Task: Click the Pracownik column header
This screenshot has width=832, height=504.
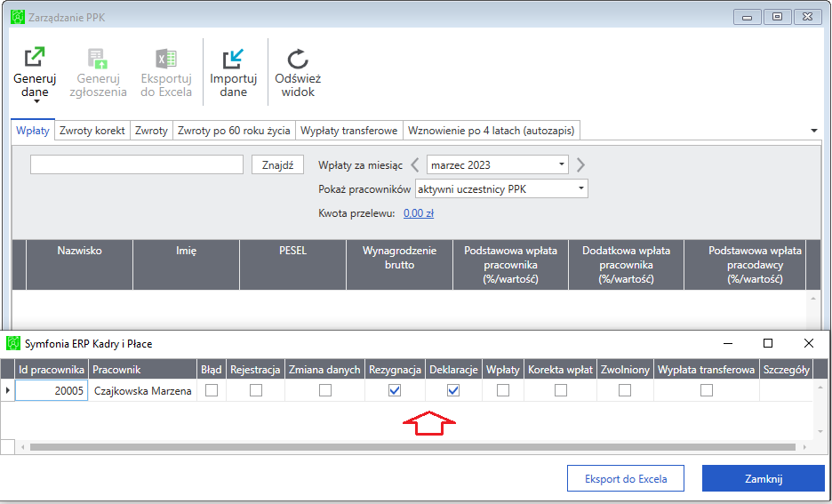Action: 142,369
